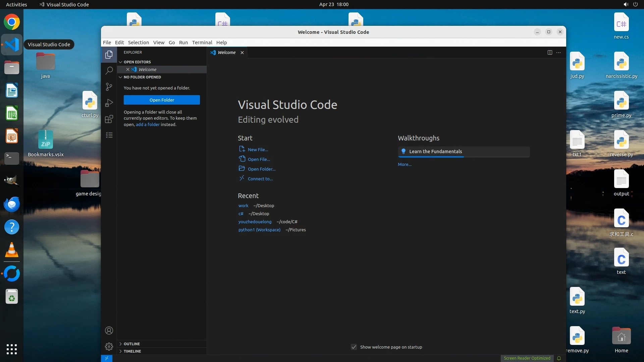Click the notifications bell in status bar

tap(559, 358)
